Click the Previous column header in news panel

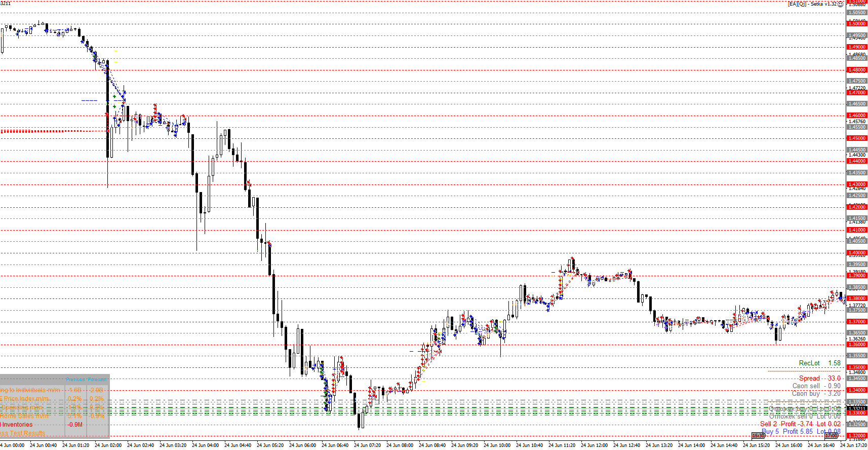point(75,379)
